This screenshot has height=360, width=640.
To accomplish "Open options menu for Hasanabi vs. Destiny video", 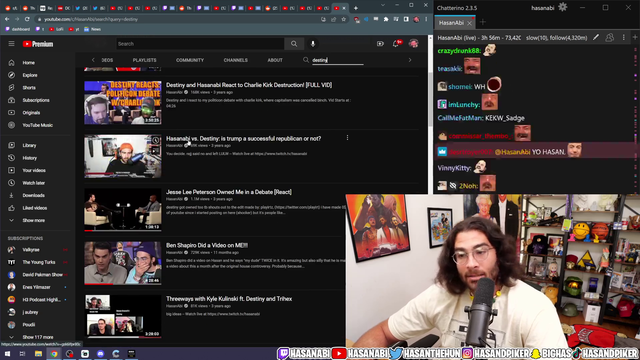I will pyautogui.click(x=347, y=138).
